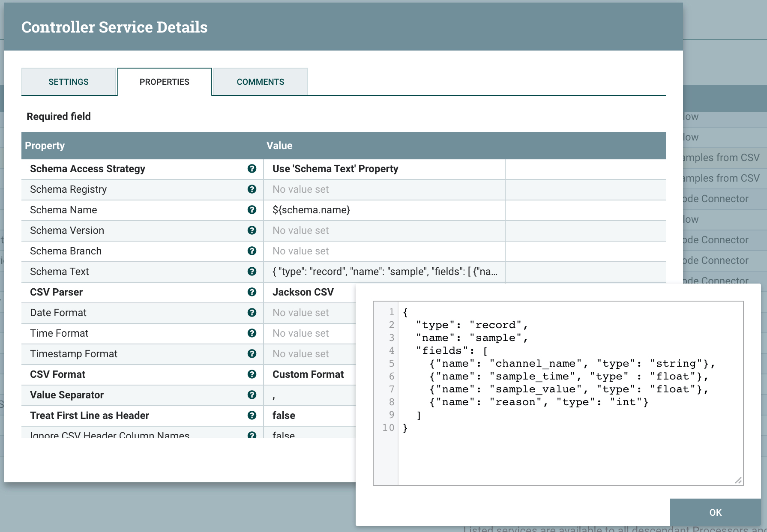Viewport: 767px width, 532px height.
Task: Click the Schema Text JSON value cell
Action: [x=384, y=272]
